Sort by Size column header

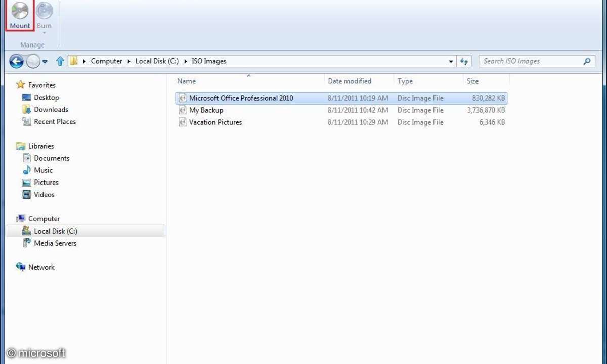[x=473, y=81]
